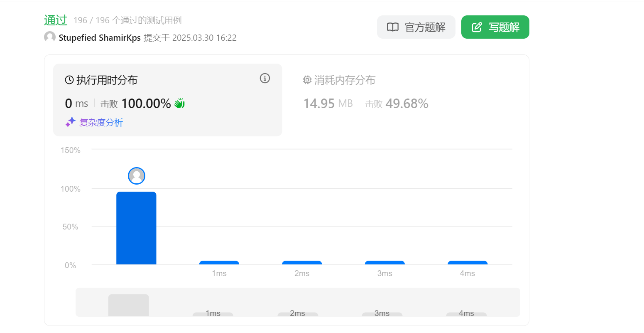The width and height of the screenshot is (644, 333).
Task: Click the info icon in runtime card
Action: pos(265,78)
